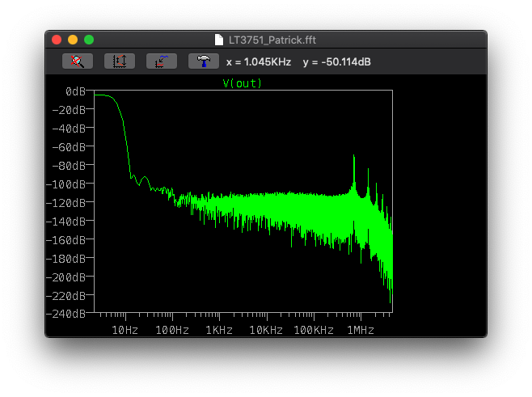Click the cancel zoom magnifier icon
Image resolution: width=532 pixels, height=397 pixels.
click(78, 61)
